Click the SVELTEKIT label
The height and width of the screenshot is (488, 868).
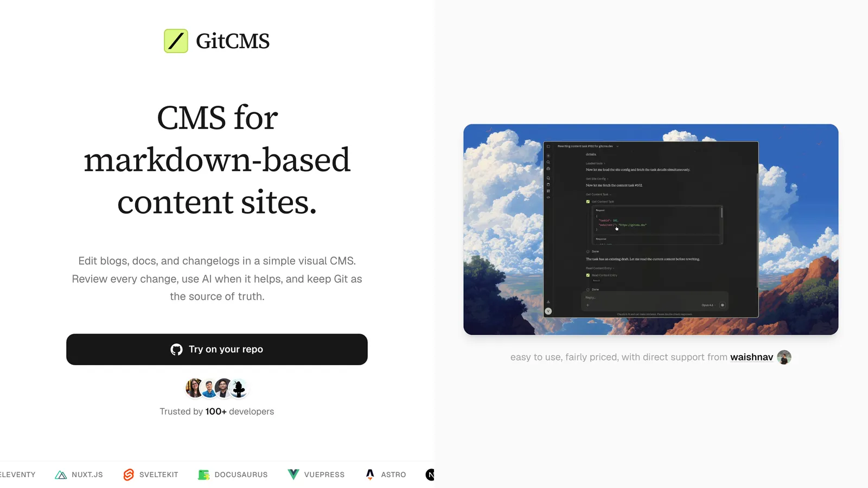tap(159, 475)
